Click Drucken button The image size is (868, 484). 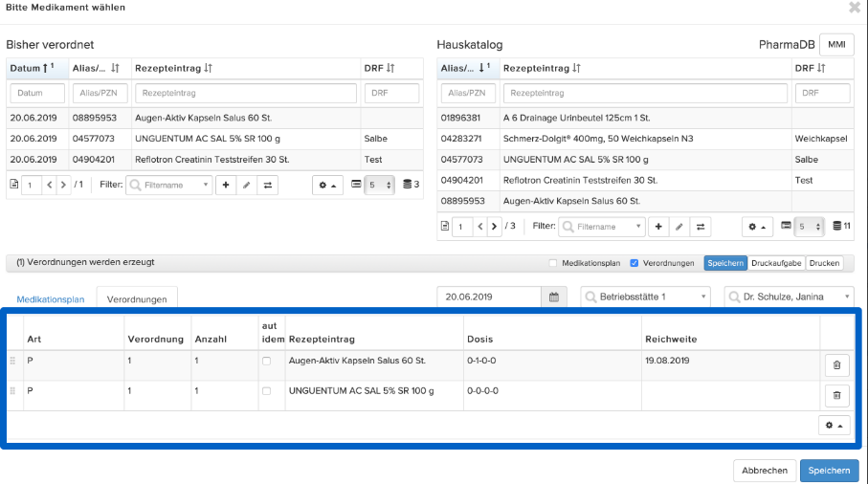(824, 263)
